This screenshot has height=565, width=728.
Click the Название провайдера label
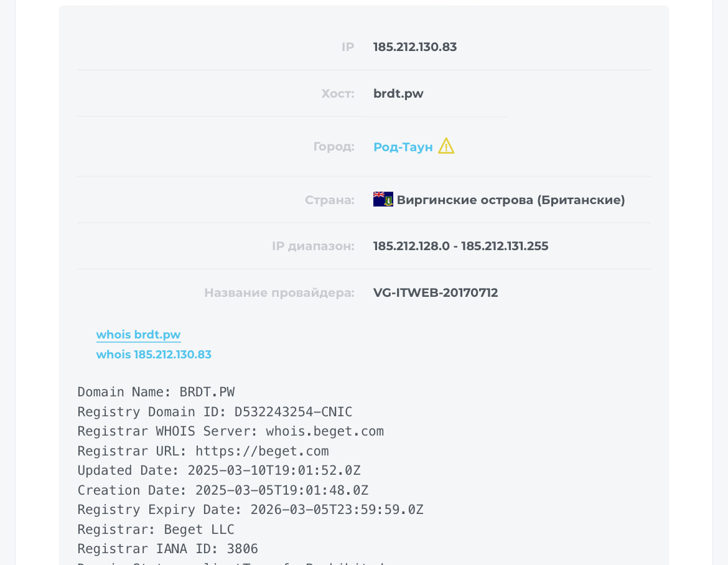pos(279,293)
